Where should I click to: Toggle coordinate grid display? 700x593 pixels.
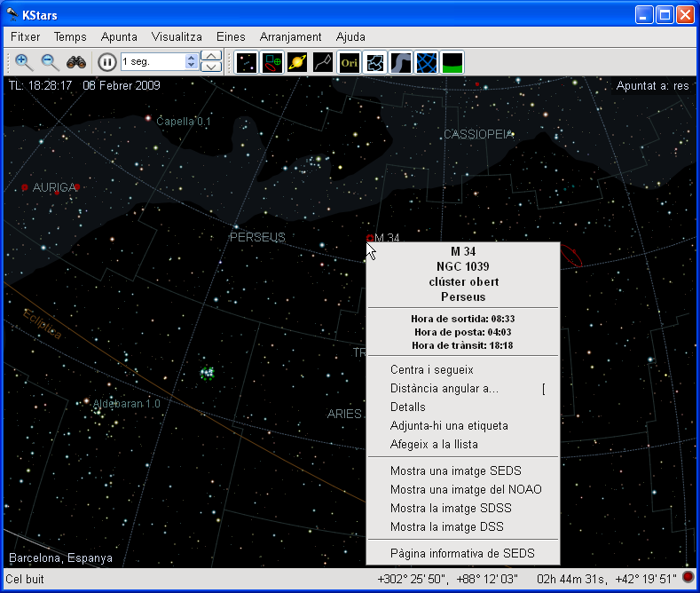[x=427, y=62]
